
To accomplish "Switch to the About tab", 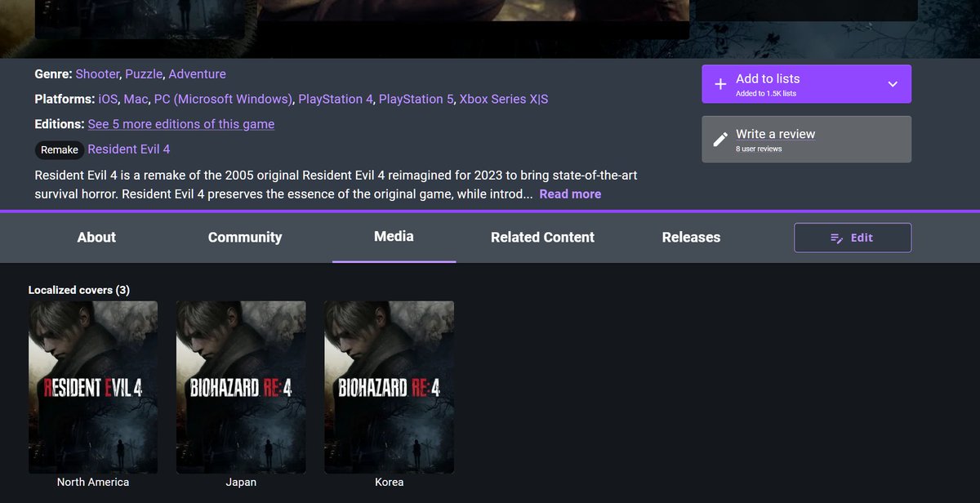I will (96, 237).
